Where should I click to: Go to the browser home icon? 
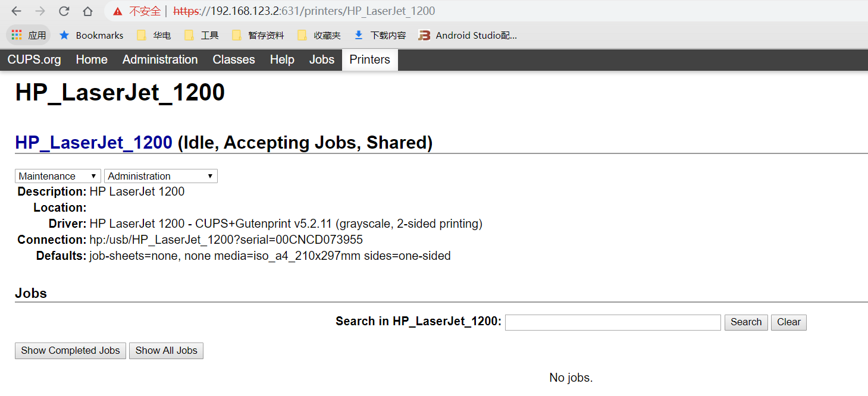87,11
